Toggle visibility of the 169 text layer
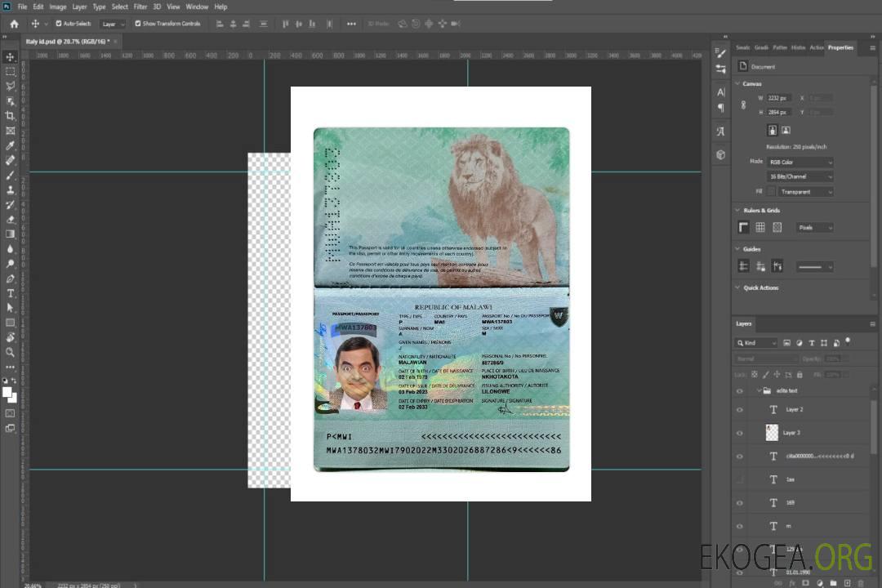This screenshot has width=882, height=588. point(740,502)
